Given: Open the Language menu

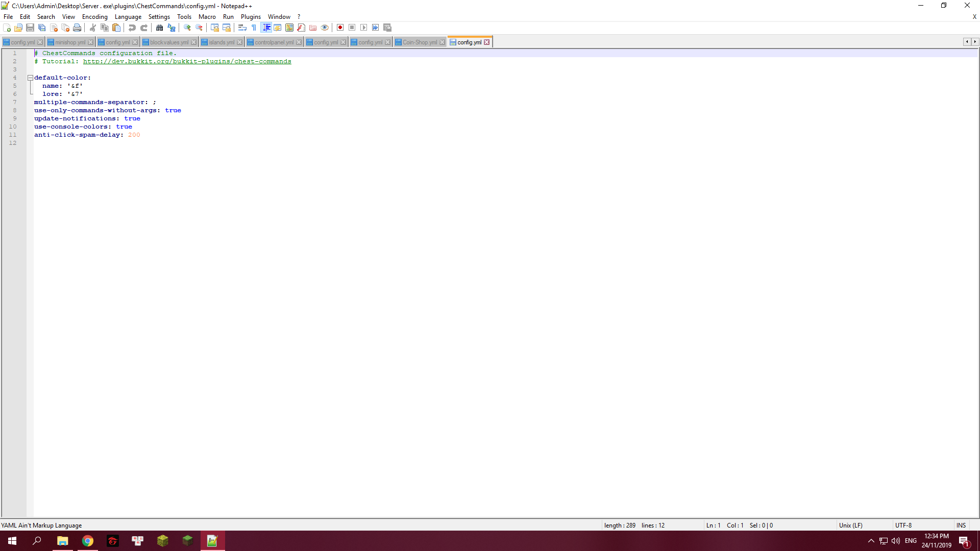Looking at the screenshot, I should coord(128,17).
